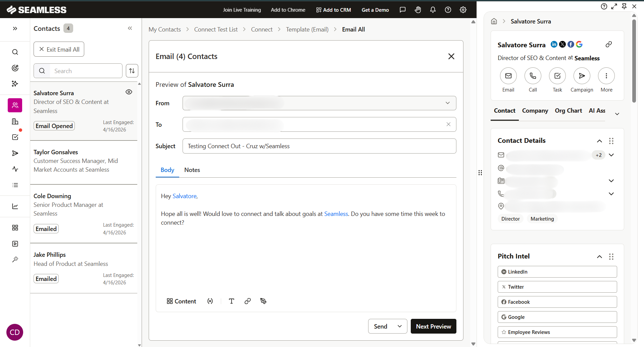Open Salvatore's LinkedIn profile icon
The width and height of the screenshot is (644, 347).
click(554, 44)
